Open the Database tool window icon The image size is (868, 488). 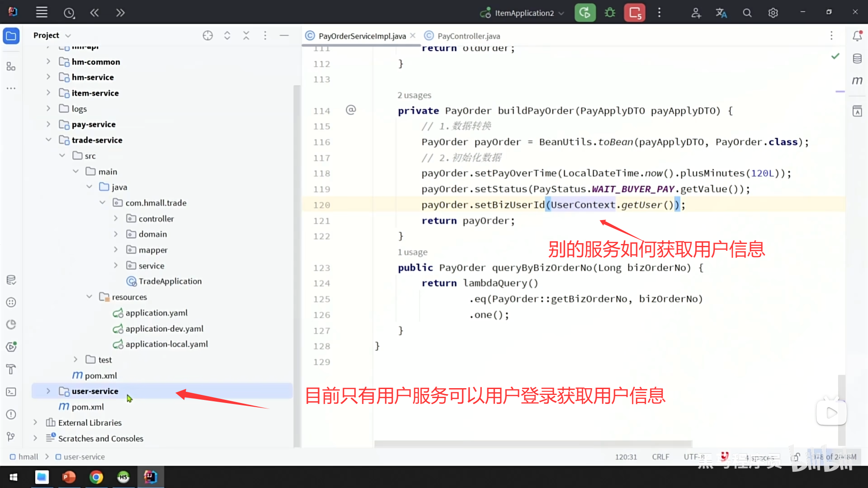click(857, 58)
